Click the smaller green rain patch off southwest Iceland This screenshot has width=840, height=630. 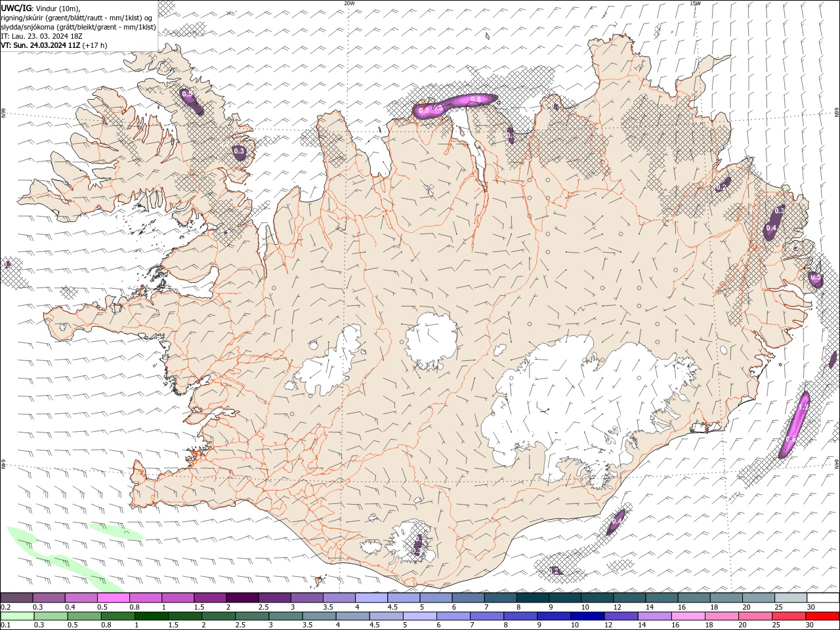pos(115,532)
